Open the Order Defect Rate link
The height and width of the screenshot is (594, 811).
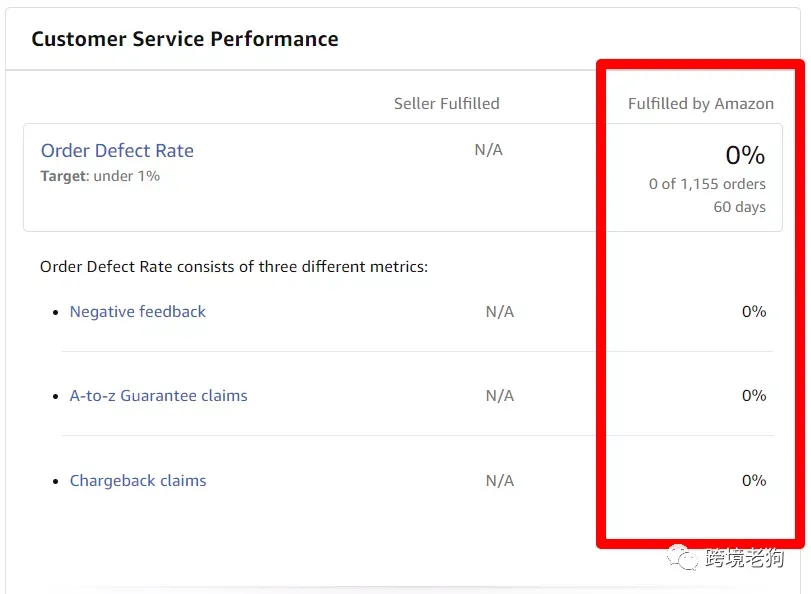point(117,151)
